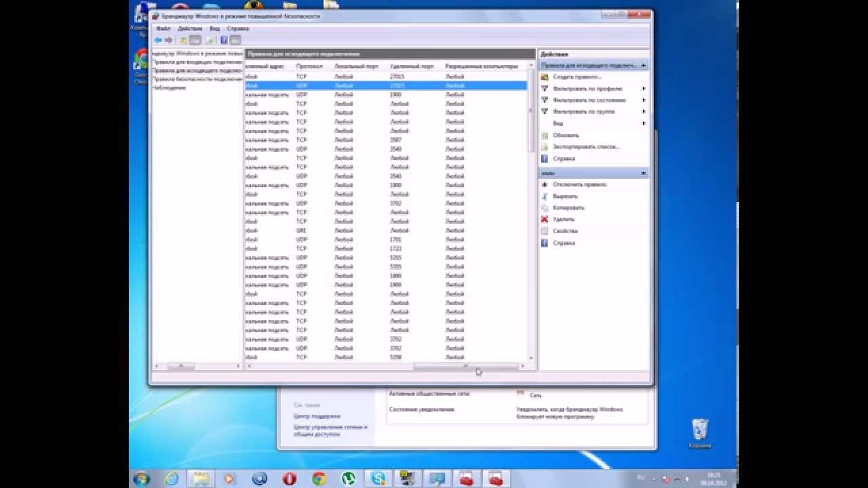This screenshot has height=488, width=868.
Task: Click the Удаленный порт column header
Action: [412, 66]
